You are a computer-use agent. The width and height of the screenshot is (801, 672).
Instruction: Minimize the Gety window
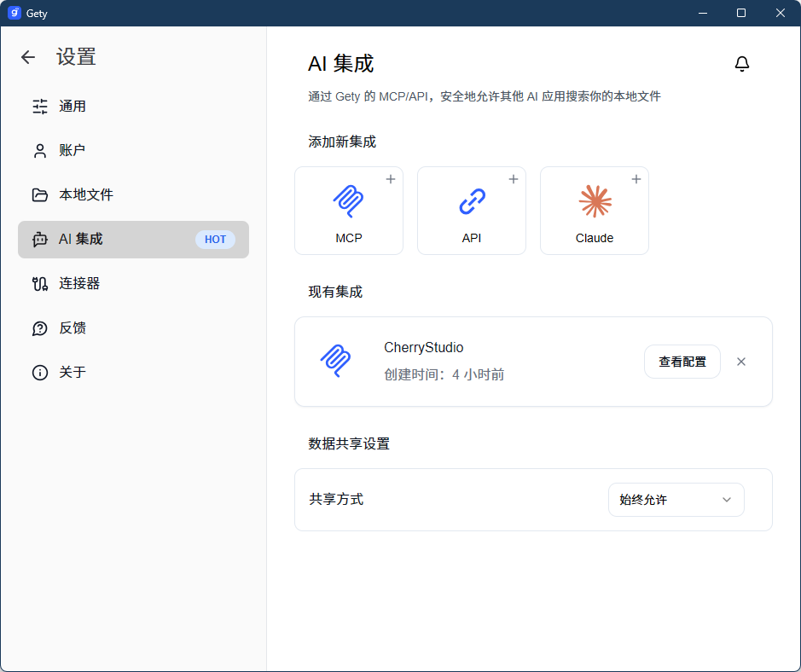tap(703, 13)
